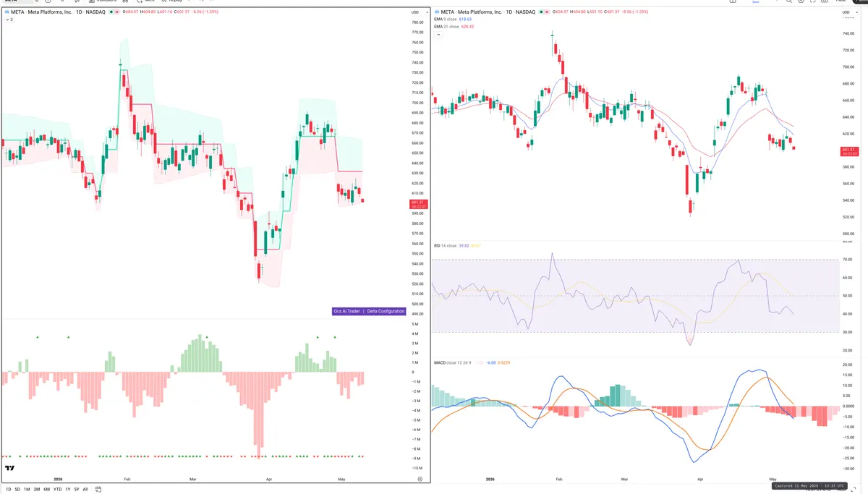Open chart settings gear on left time axis

point(420,479)
